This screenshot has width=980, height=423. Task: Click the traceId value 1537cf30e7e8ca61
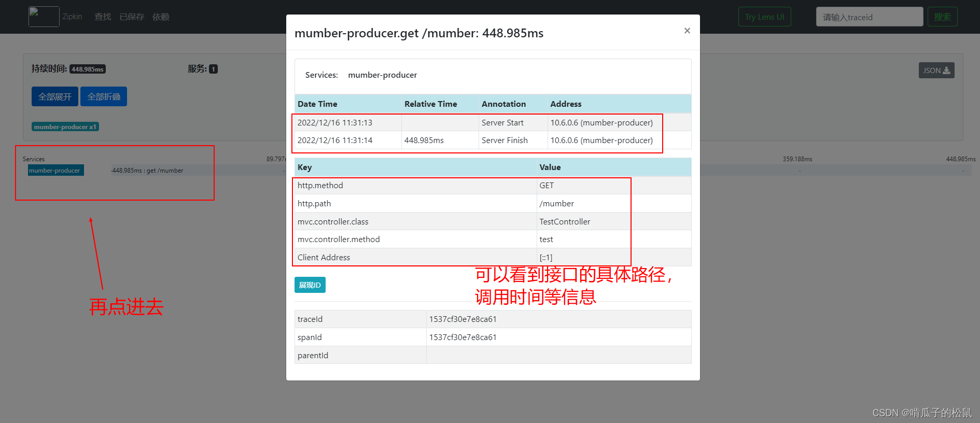coord(559,319)
